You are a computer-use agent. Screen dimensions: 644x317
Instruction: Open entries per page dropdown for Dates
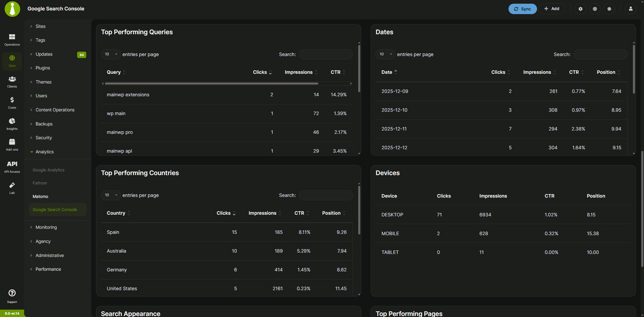pyautogui.click(x=385, y=54)
